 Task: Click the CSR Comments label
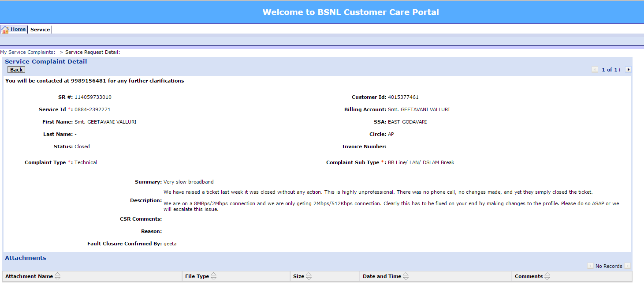141,219
